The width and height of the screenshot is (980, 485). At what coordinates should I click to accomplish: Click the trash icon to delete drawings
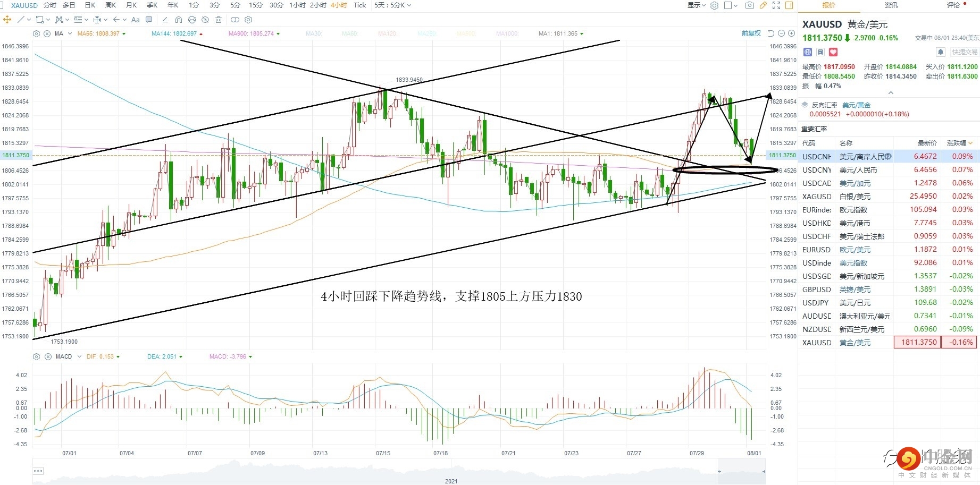click(218, 20)
